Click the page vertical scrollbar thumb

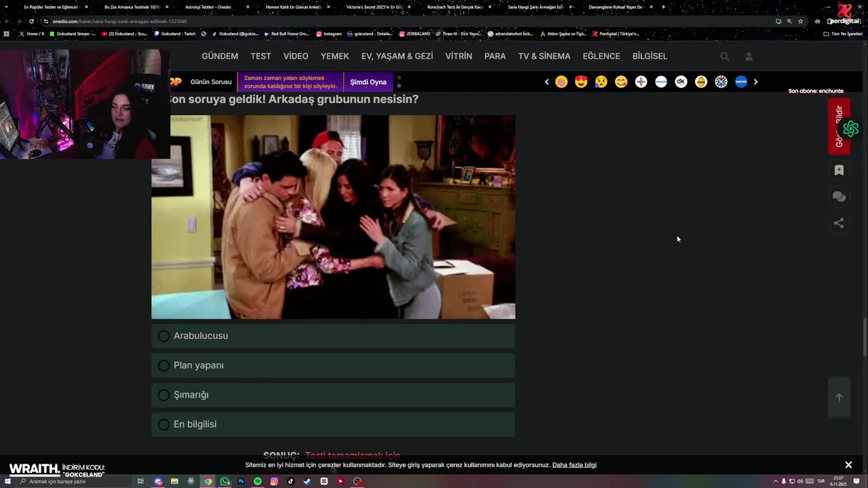(864, 336)
